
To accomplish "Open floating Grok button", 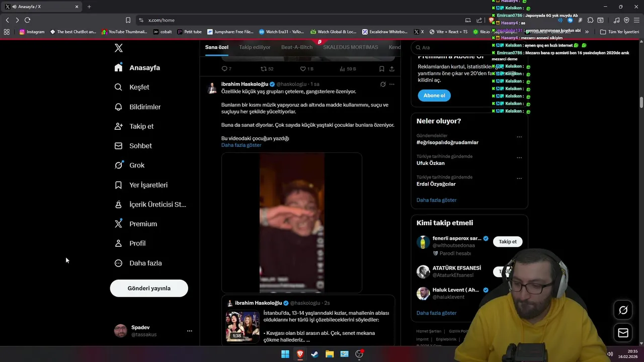I will coord(623,310).
